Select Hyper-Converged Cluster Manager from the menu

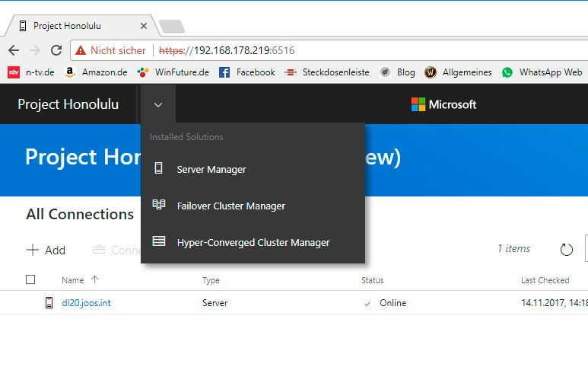(x=253, y=243)
